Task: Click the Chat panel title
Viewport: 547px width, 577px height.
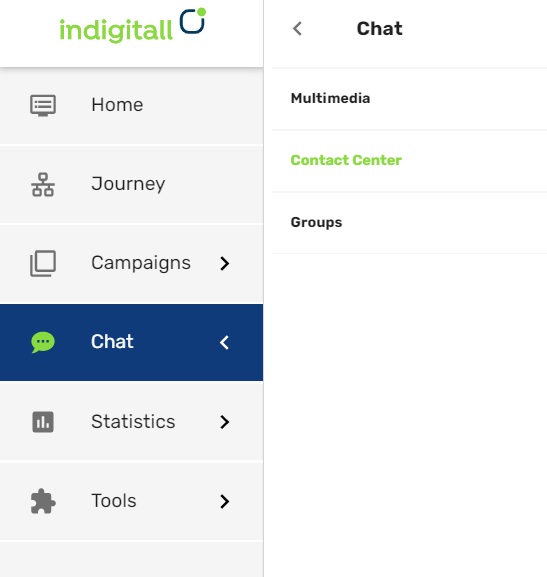Action: pyautogui.click(x=380, y=29)
